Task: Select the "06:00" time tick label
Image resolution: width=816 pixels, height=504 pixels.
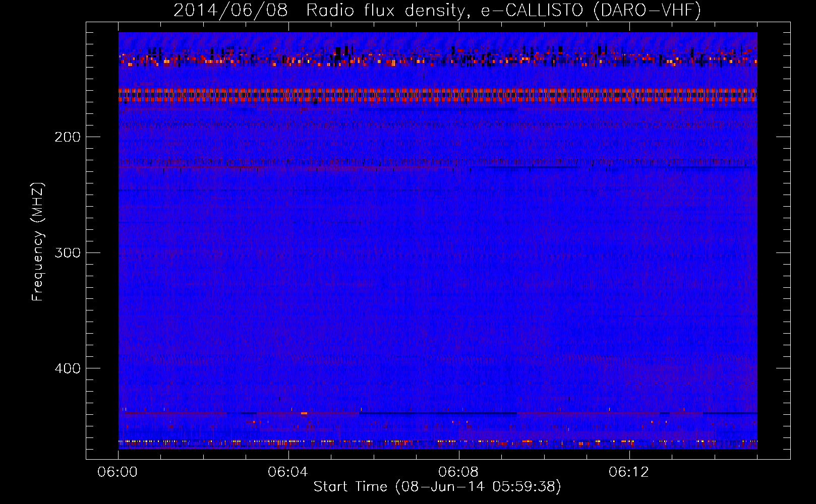Action: [118, 472]
